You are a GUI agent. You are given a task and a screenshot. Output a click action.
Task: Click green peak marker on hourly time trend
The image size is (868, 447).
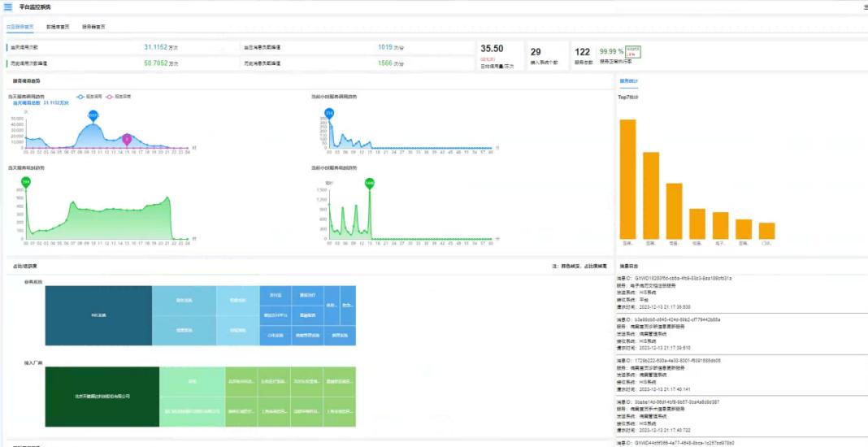370,183
